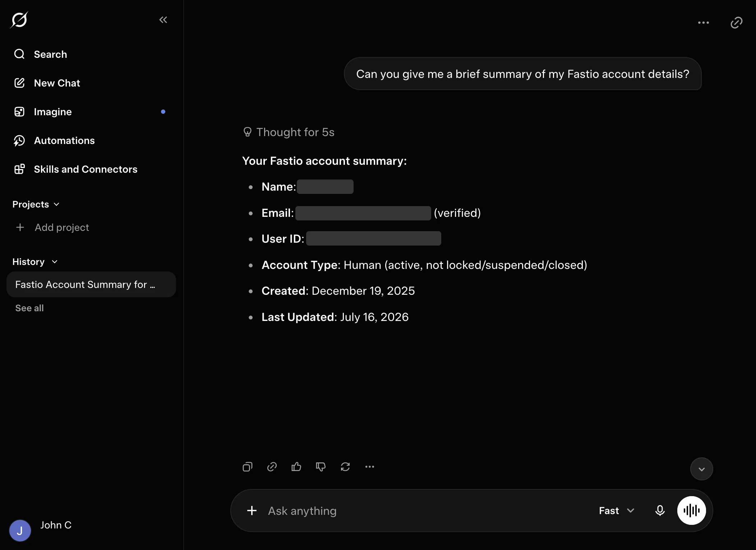Screen dimensions: 756x550
Task: Focus the Ask anything input field
Action: point(428,511)
